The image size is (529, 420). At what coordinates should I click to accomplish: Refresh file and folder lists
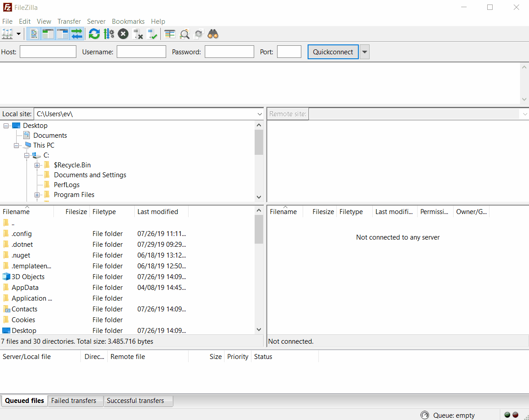(94, 34)
